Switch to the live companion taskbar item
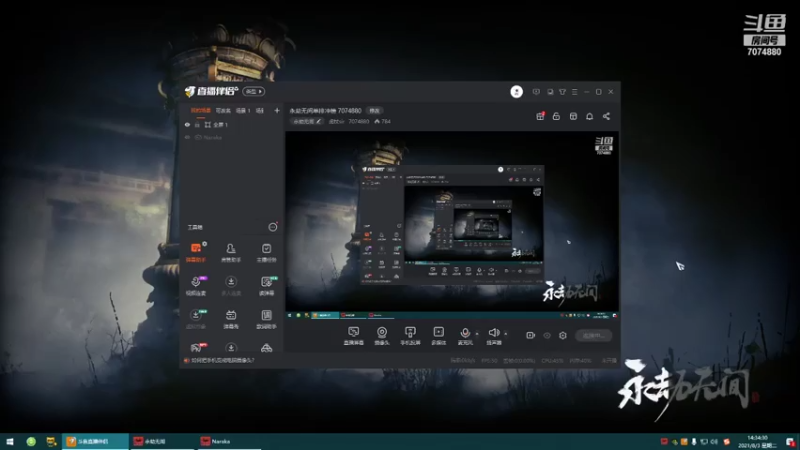This screenshot has width=800, height=450. click(x=95, y=441)
